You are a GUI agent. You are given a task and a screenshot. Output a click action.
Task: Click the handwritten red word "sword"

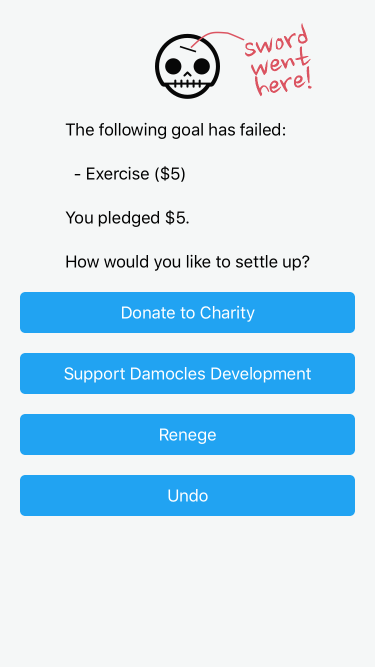(x=276, y=41)
